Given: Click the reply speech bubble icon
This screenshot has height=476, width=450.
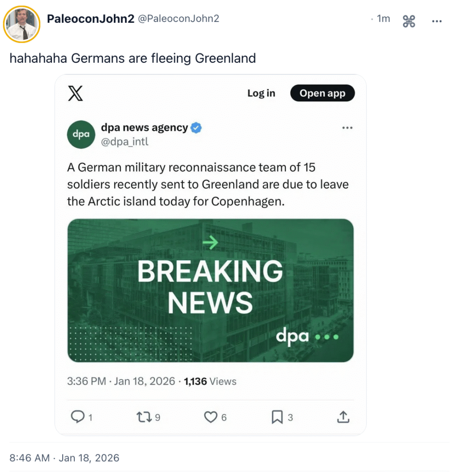Looking at the screenshot, I should click(x=77, y=417).
